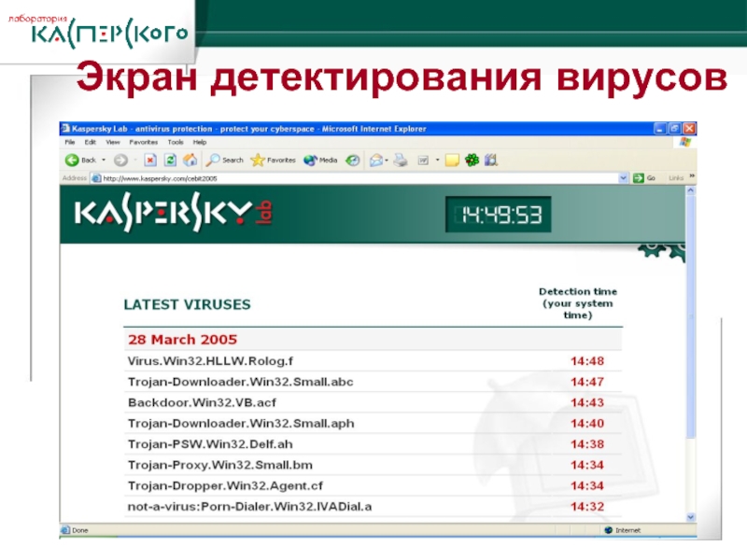Select not-a-virus:Porn-Dialer.Win32.IVADial.a entry
The height and width of the screenshot is (560, 747).
coord(249,507)
